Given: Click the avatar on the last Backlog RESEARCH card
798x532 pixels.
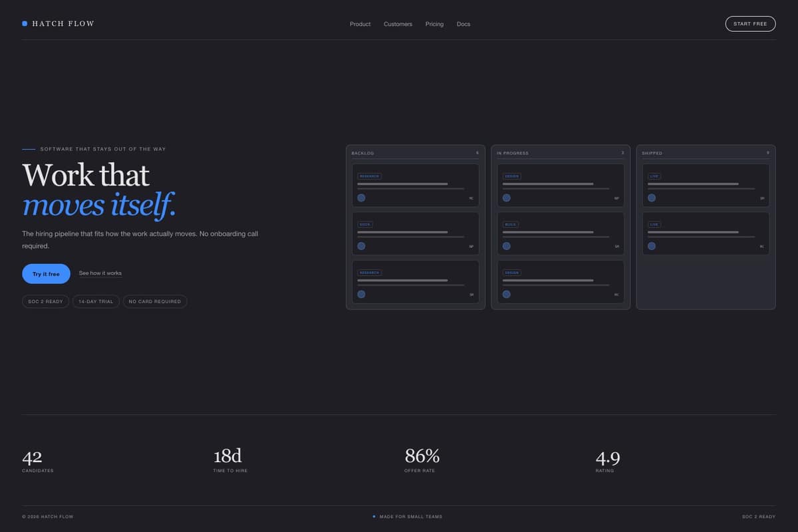Looking at the screenshot, I should tap(361, 294).
